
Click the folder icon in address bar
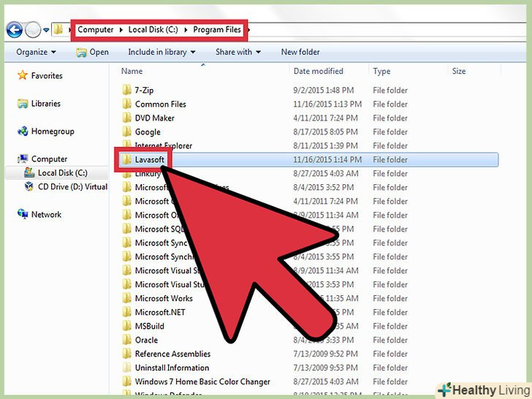(58, 29)
